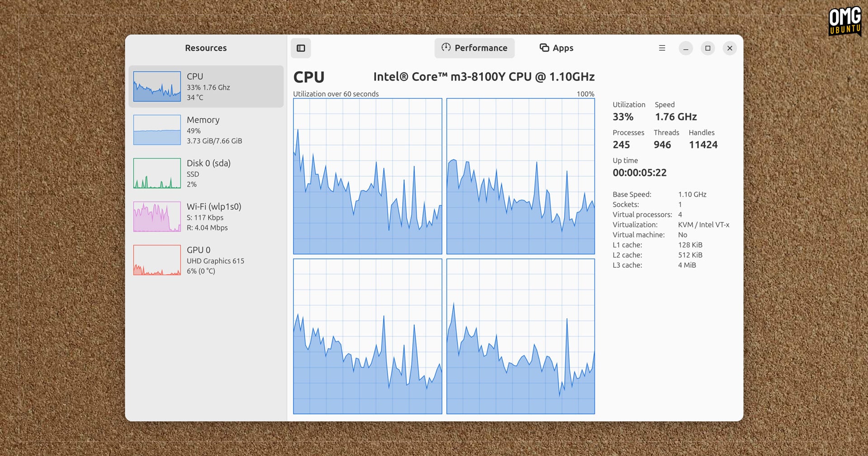Click the Utilization over 60 seconds label
The height and width of the screenshot is (456, 868).
(336, 94)
